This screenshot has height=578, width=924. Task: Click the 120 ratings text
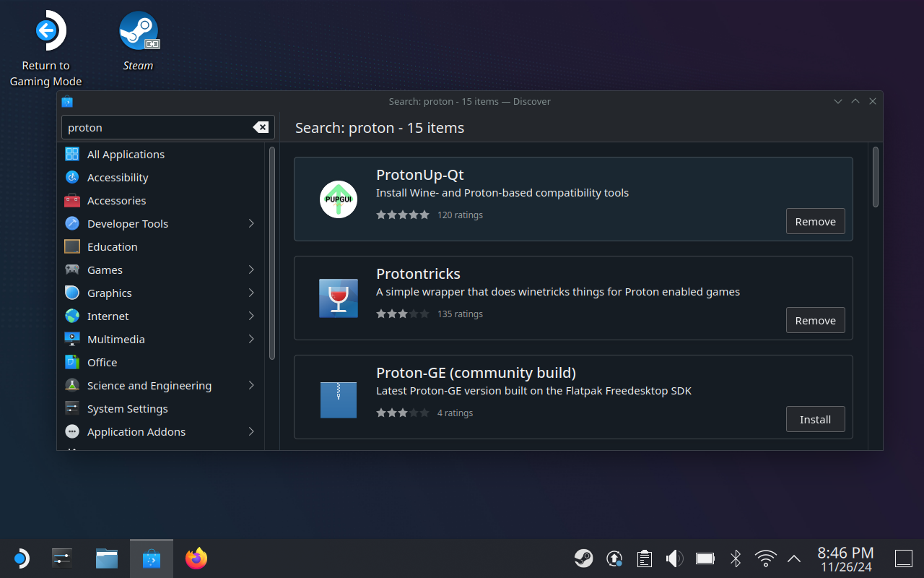[x=460, y=215]
